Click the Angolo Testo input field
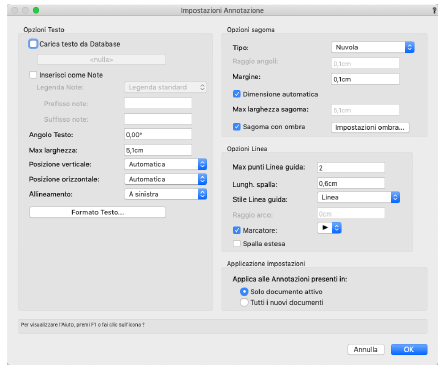 [x=158, y=135]
